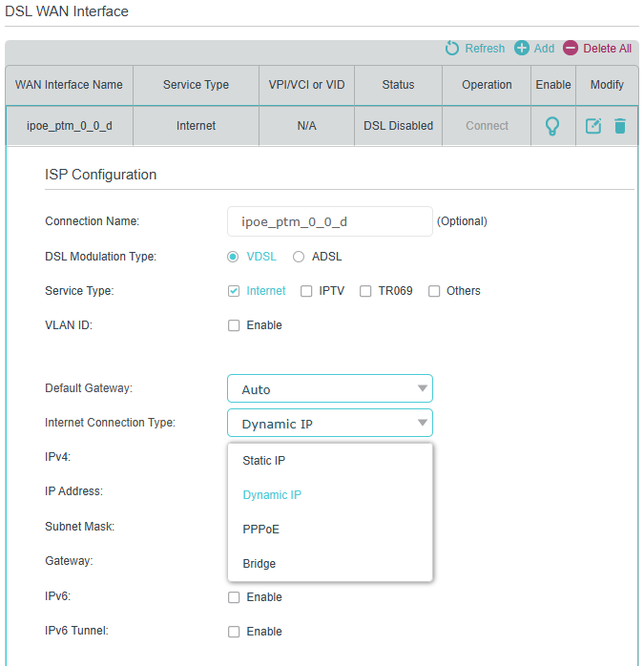Click the ipoe_ptm_0_0_d interface name cell
The image size is (644, 666).
click(70, 126)
